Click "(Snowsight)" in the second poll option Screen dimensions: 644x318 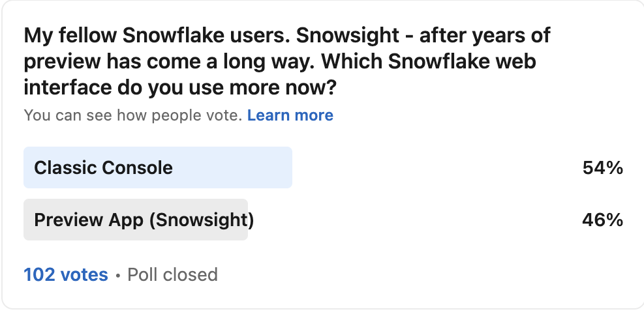click(x=201, y=220)
